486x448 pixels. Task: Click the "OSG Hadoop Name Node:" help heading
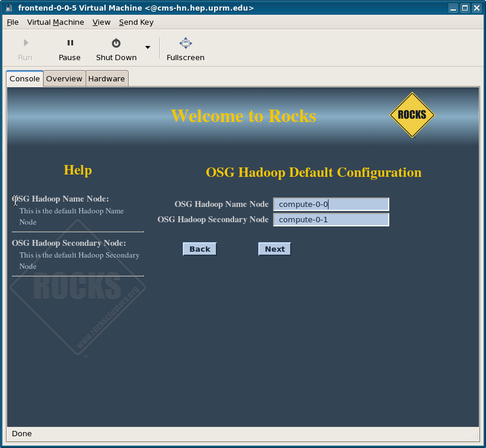(60, 199)
